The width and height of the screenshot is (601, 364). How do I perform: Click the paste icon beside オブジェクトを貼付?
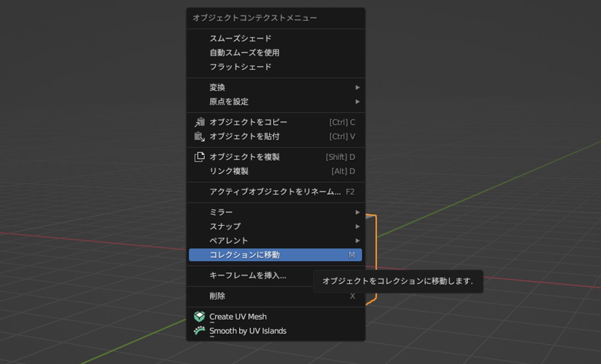click(x=200, y=136)
